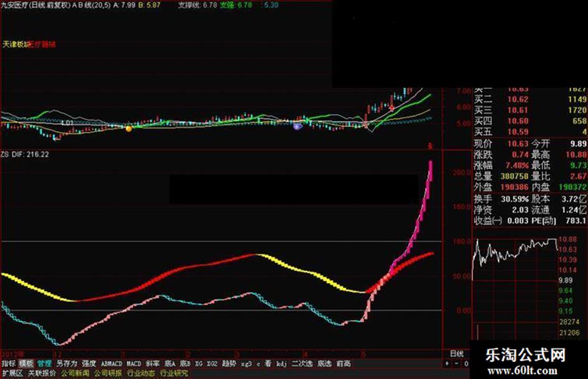Click the yellow ball marker on price chart

(x=129, y=129)
